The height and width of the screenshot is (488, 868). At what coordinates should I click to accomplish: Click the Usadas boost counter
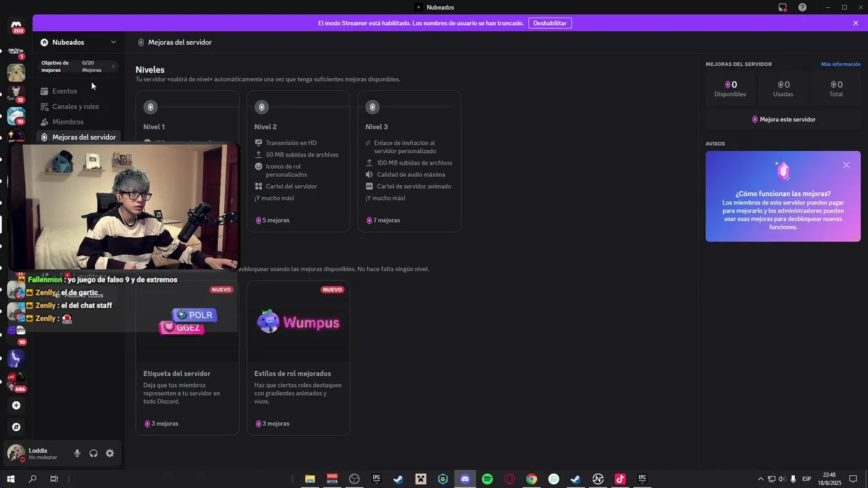click(783, 89)
